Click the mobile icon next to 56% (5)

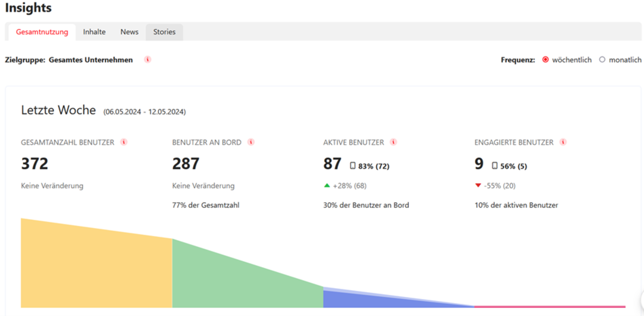click(495, 166)
